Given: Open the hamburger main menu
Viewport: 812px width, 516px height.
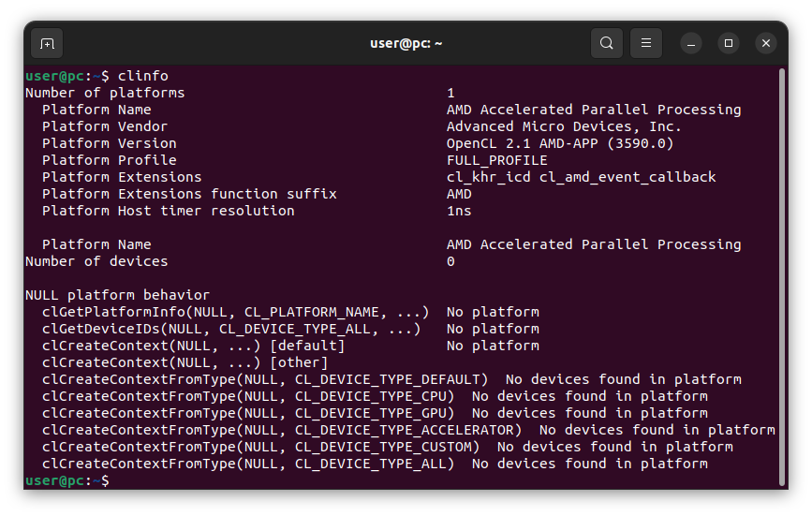Looking at the screenshot, I should (646, 43).
